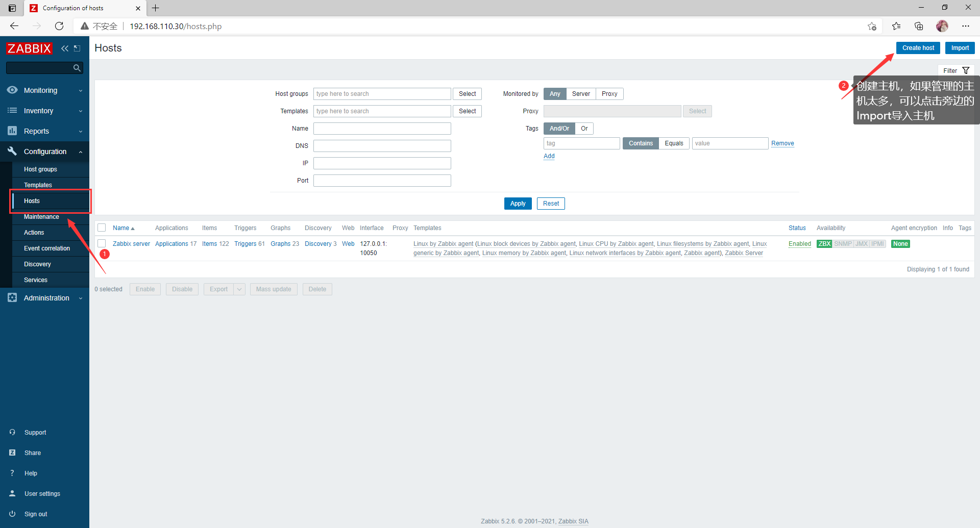
Task: Click the ZABBIX logo
Action: [29, 48]
